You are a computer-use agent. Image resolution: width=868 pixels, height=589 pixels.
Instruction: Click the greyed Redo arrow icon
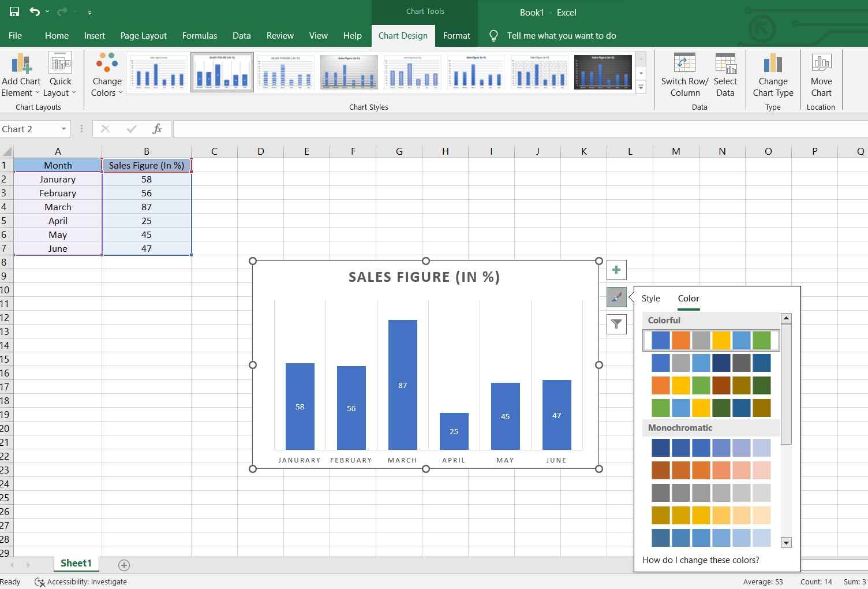[x=62, y=12]
